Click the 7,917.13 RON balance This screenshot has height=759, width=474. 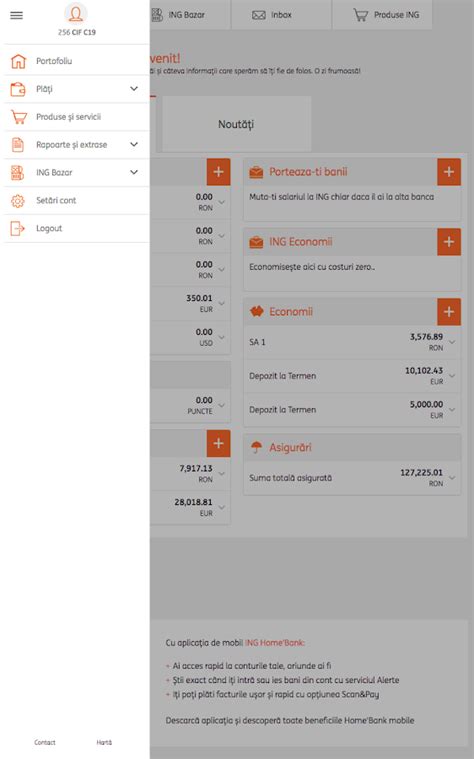coord(196,469)
